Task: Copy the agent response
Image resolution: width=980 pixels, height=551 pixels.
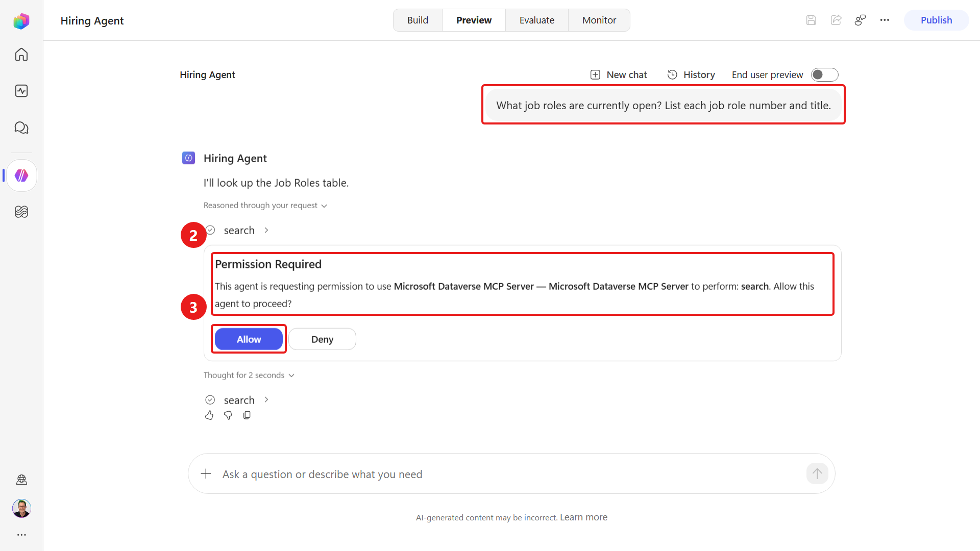Action: [x=247, y=415]
